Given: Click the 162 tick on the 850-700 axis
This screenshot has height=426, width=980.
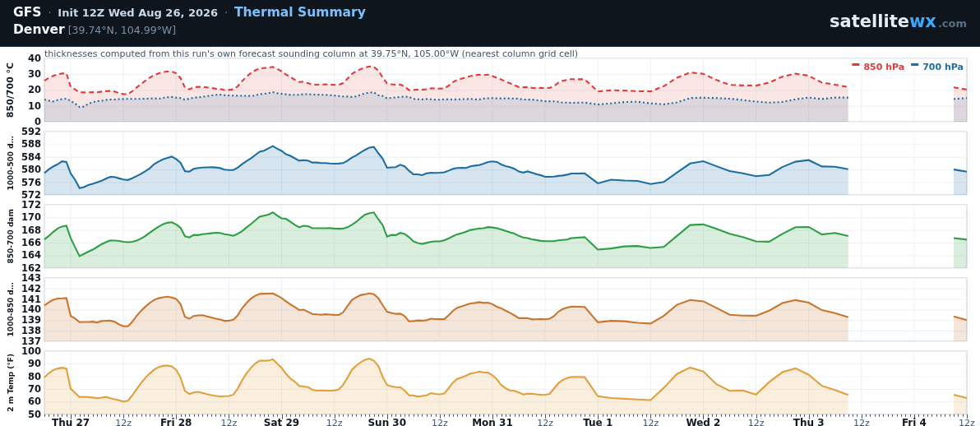Looking at the screenshot, I should 33,268.
